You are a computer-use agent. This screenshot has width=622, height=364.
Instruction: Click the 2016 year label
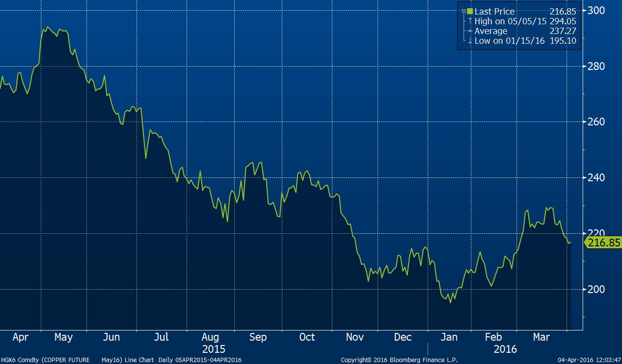pyautogui.click(x=505, y=349)
